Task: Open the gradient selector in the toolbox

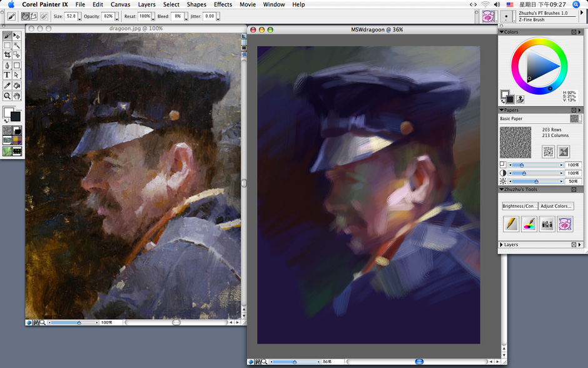Action: pos(18,130)
